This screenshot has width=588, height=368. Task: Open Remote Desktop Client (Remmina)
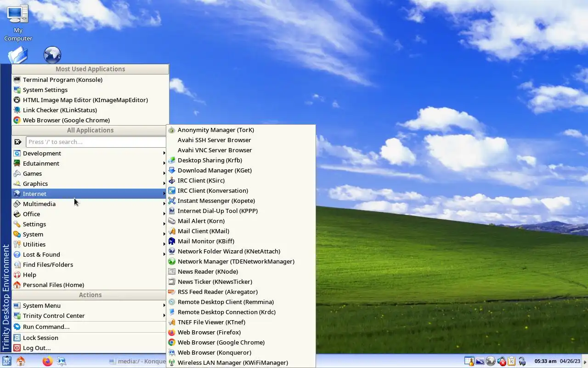point(241,302)
